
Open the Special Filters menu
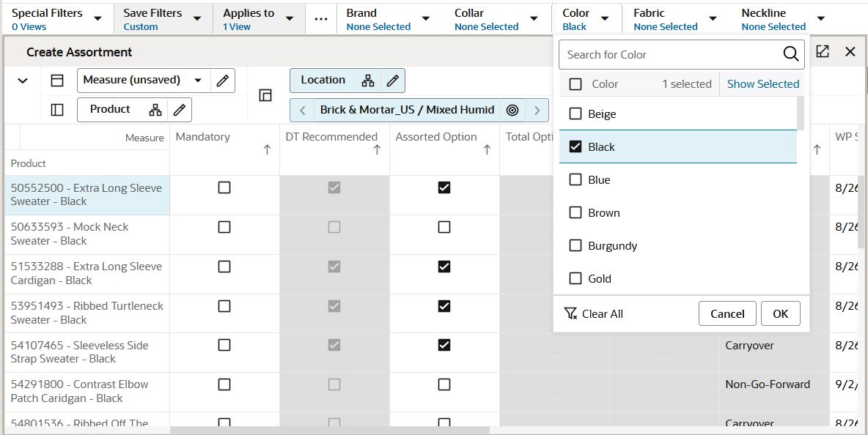point(98,18)
